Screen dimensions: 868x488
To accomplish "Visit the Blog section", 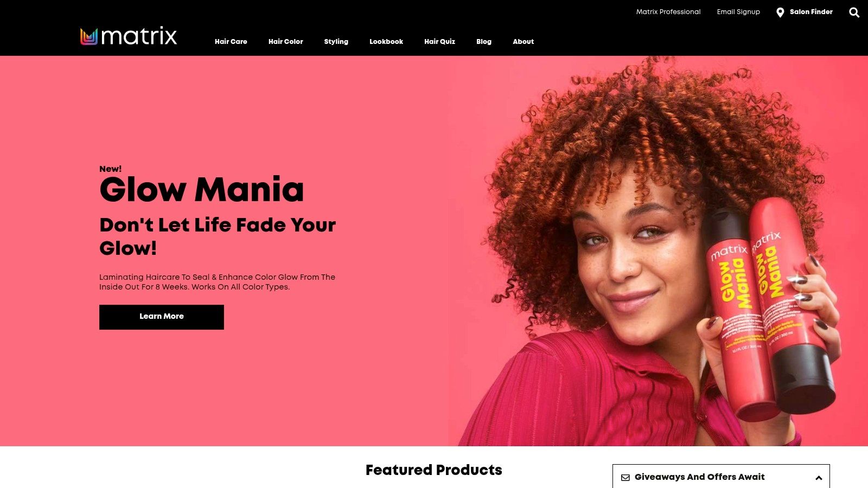I will click(x=484, y=42).
